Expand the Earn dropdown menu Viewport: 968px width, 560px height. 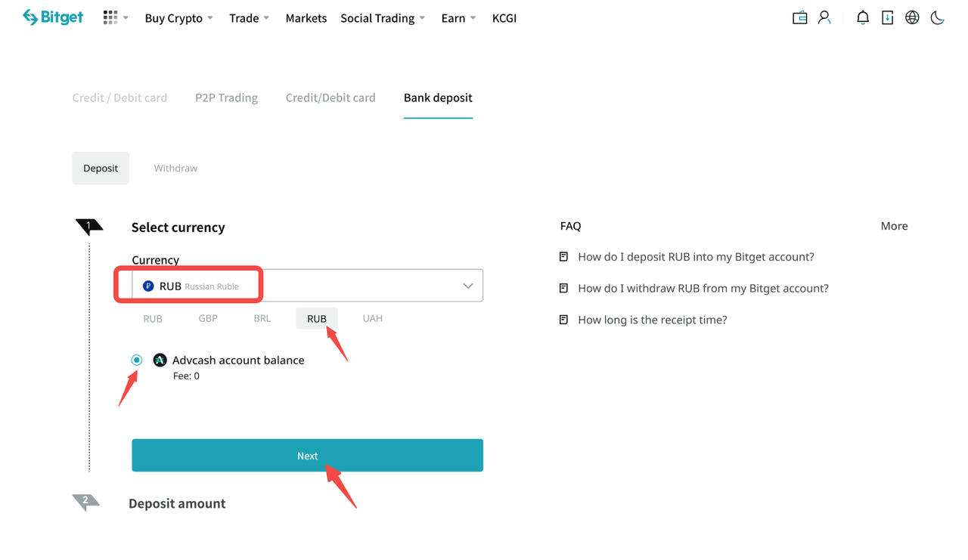point(459,18)
